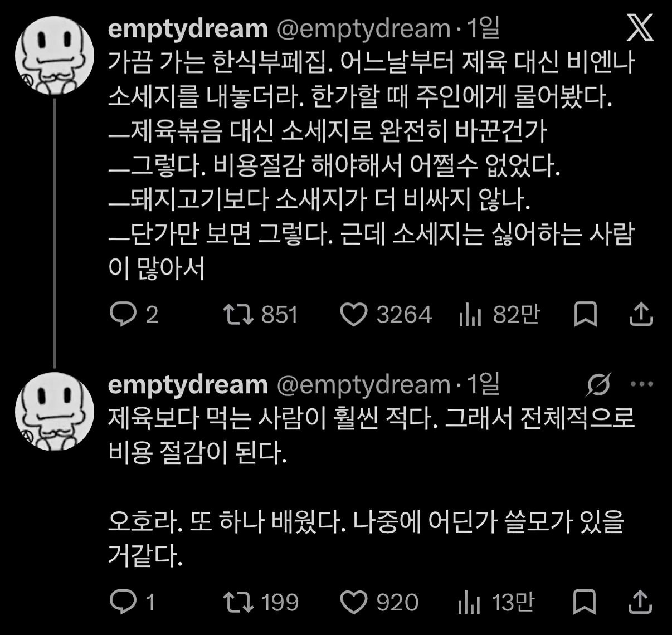Click emptydream display name in first post
This screenshot has height=635, width=672.
188,29
